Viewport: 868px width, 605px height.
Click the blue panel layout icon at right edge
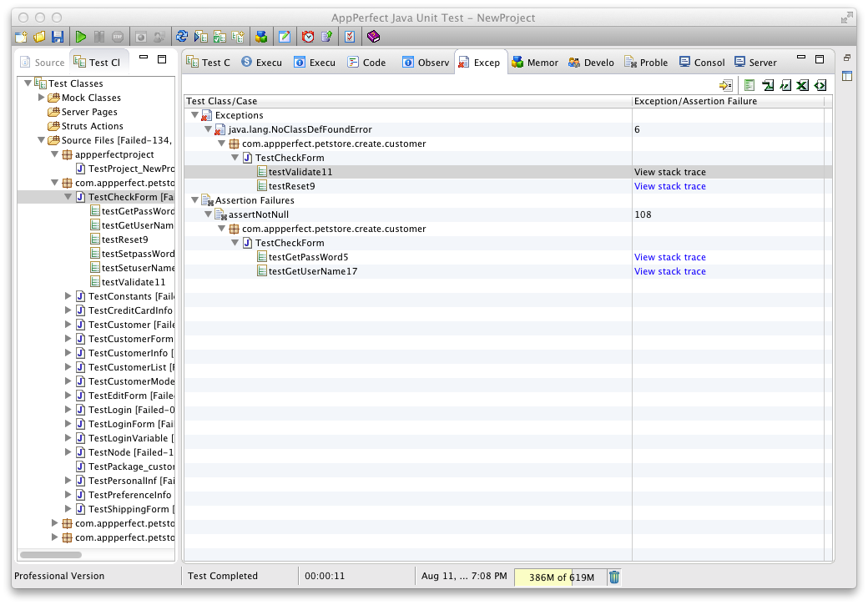pyautogui.click(x=847, y=76)
